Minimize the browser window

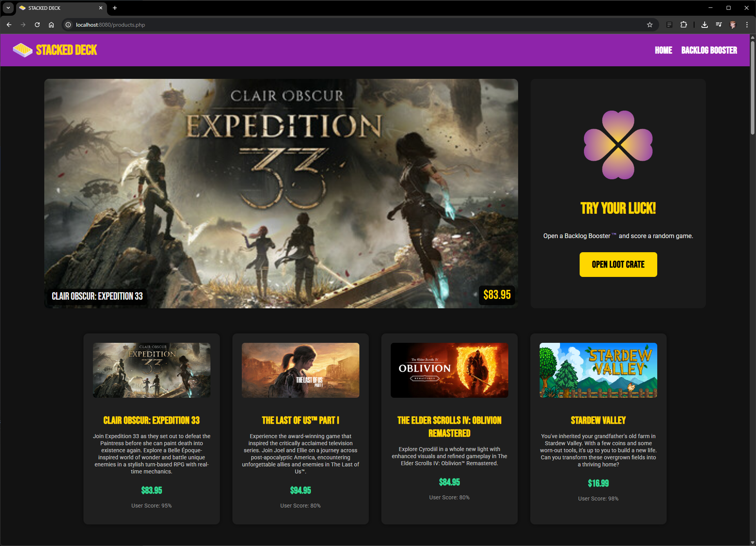[x=711, y=8]
